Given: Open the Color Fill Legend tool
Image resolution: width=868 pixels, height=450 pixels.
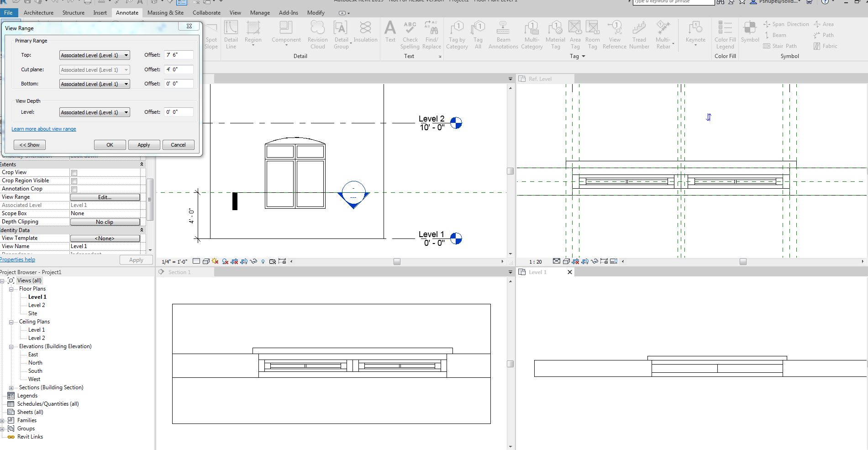Looking at the screenshot, I should tap(725, 34).
